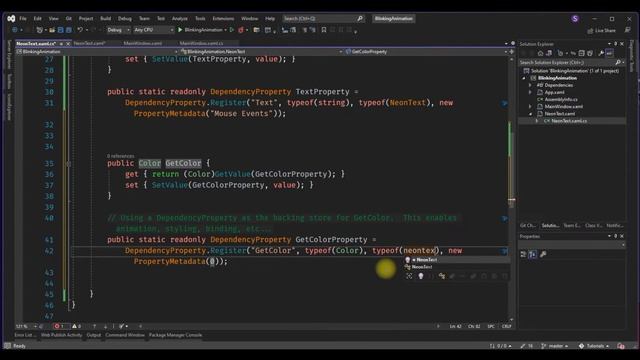The image size is (640, 360).
Task: Click the class hierarchy filter in IntelliSense footer
Action: coord(442,276)
